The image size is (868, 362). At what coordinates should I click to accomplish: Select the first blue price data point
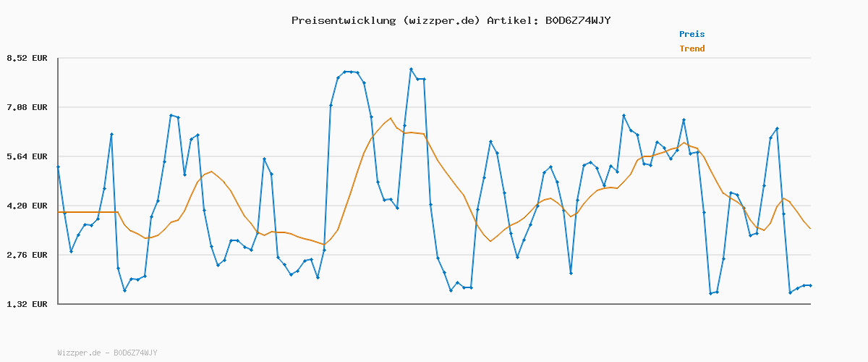[x=58, y=167]
